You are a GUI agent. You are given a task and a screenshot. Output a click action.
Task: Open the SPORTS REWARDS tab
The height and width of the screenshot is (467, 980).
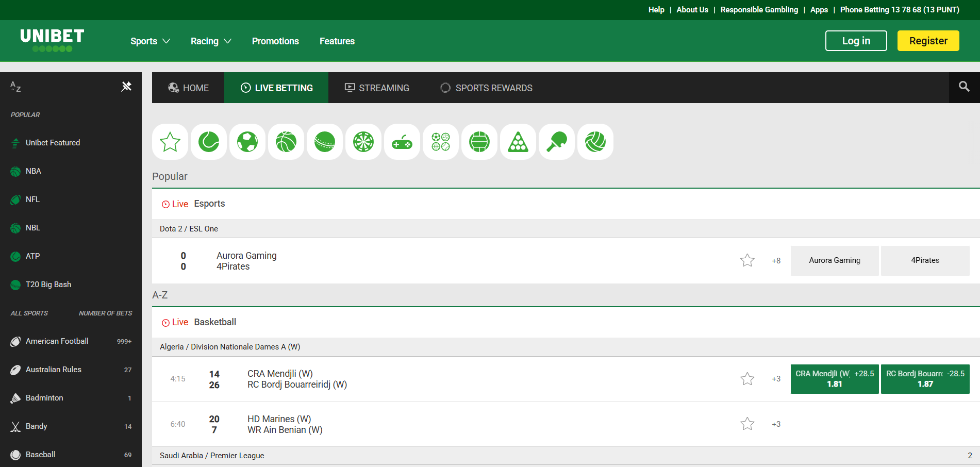point(486,88)
